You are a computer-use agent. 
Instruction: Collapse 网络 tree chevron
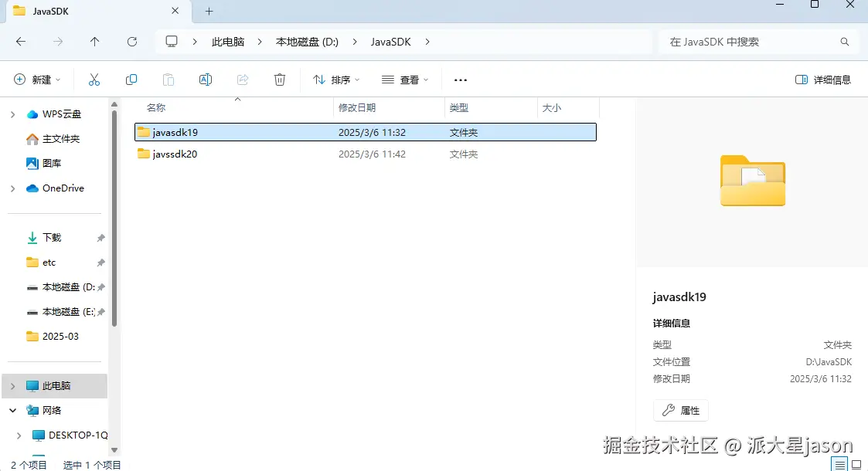[x=12, y=411]
